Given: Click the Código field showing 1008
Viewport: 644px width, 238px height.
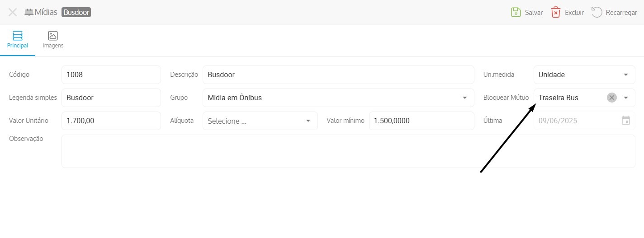Looking at the screenshot, I should 111,75.
